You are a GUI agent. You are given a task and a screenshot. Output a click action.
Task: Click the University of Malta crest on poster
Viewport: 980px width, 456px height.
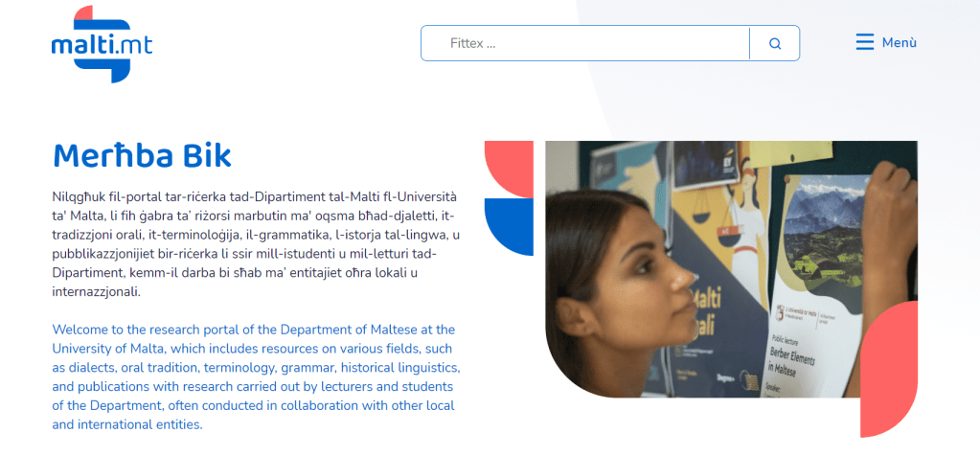pyautogui.click(x=780, y=312)
